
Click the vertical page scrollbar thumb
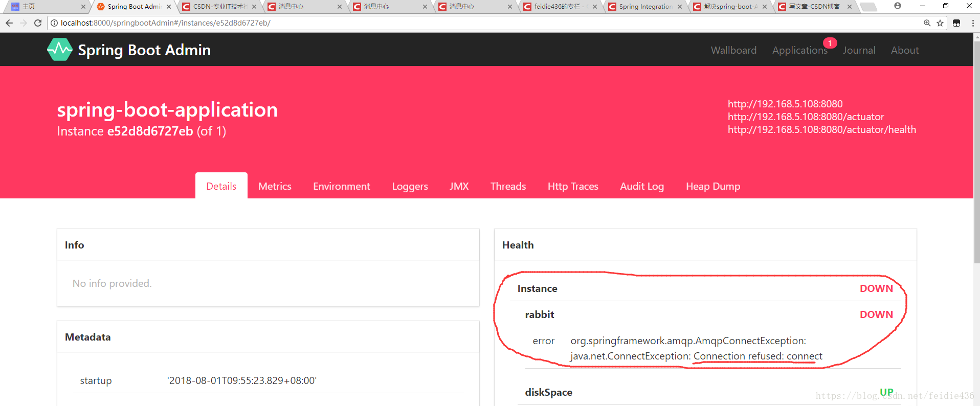[x=977, y=152]
